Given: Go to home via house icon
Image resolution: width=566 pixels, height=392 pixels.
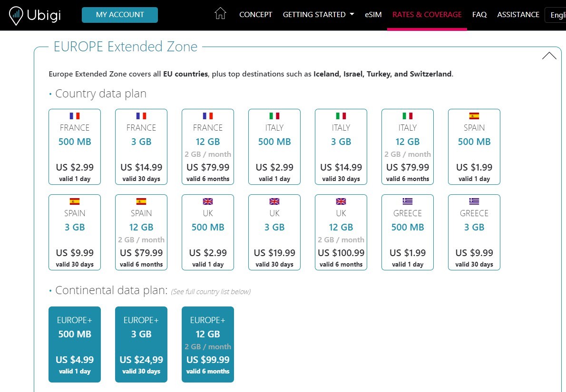Looking at the screenshot, I should 220,14.
